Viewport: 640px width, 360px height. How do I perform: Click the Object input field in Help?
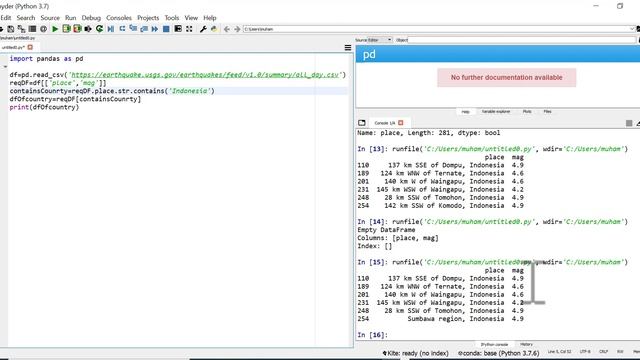click(x=522, y=40)
